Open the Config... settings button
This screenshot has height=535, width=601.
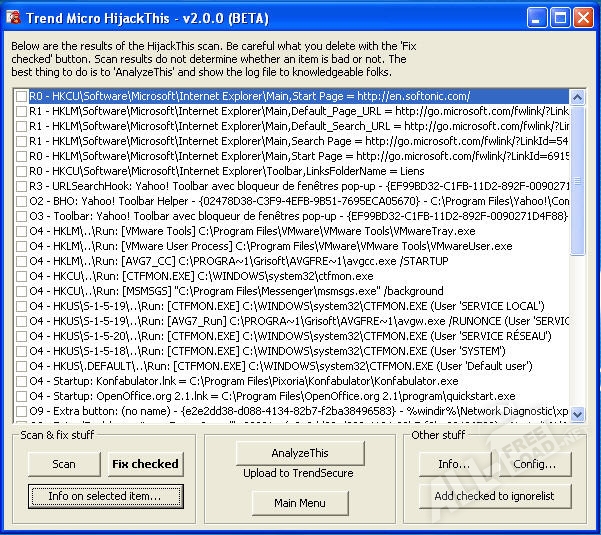pos(535,464)
